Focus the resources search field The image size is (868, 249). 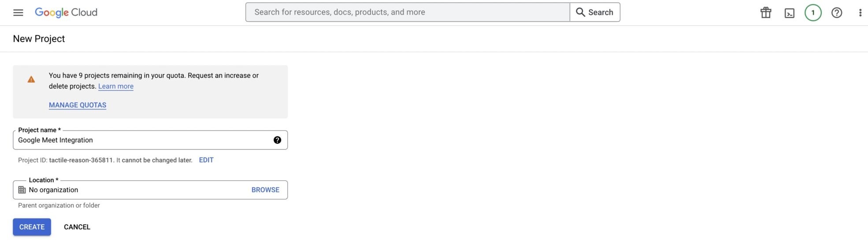[408, 12]
